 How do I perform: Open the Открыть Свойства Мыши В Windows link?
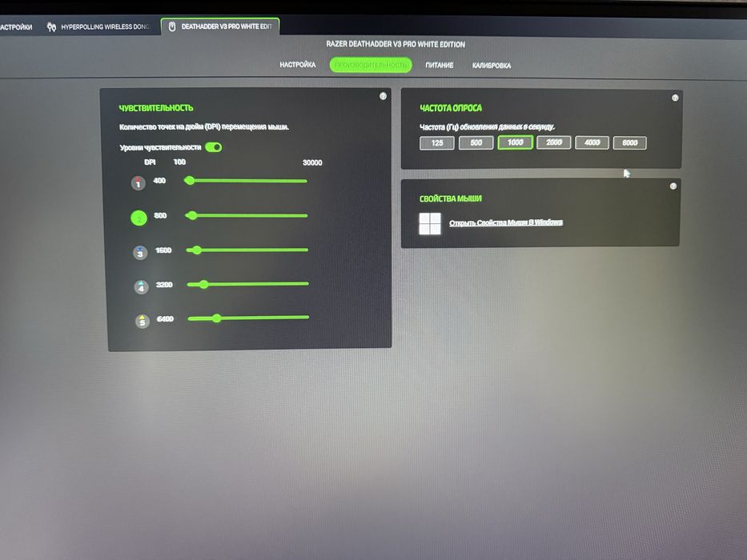point(506,222)
